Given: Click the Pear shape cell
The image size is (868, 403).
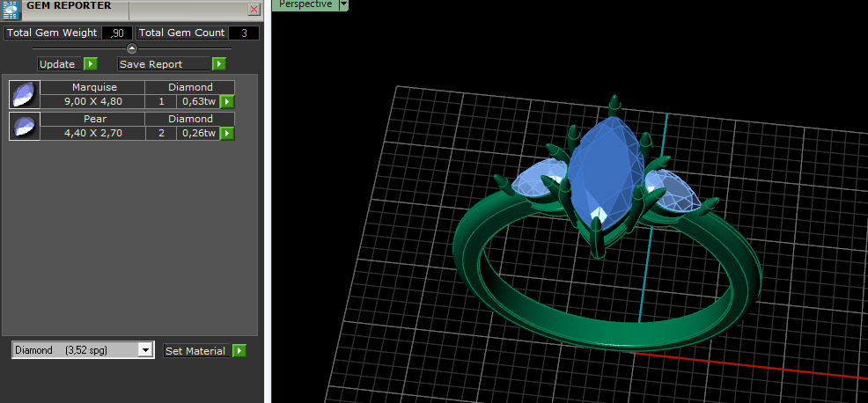Looking at the screenshot, I should (x=93, y=119).
